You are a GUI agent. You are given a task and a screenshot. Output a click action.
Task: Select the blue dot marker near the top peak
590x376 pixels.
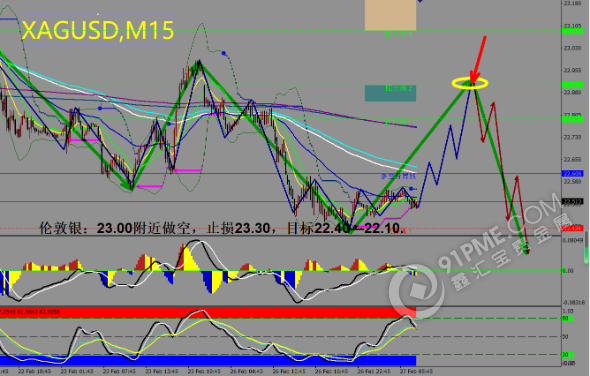click(x=224, y=53)
